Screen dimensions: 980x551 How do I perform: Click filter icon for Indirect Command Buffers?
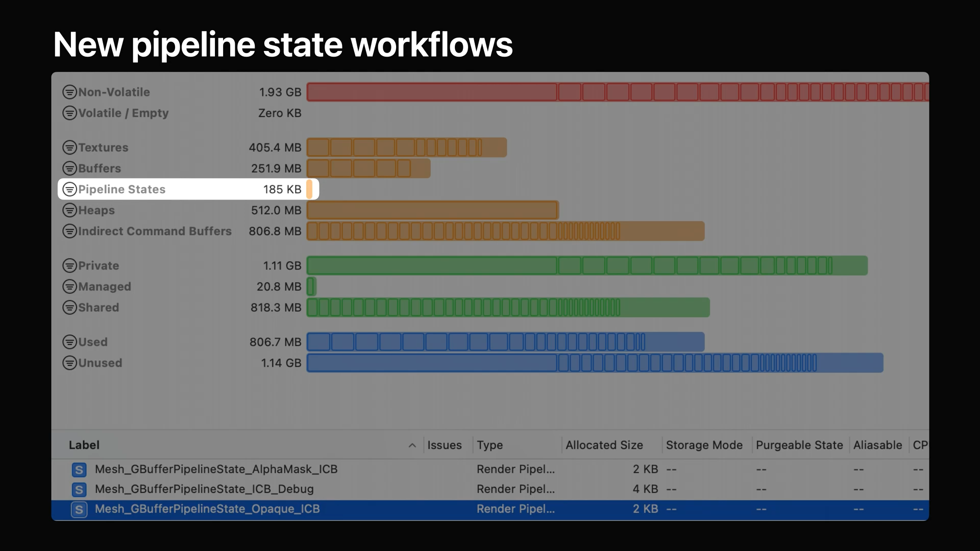pos(69,231)
